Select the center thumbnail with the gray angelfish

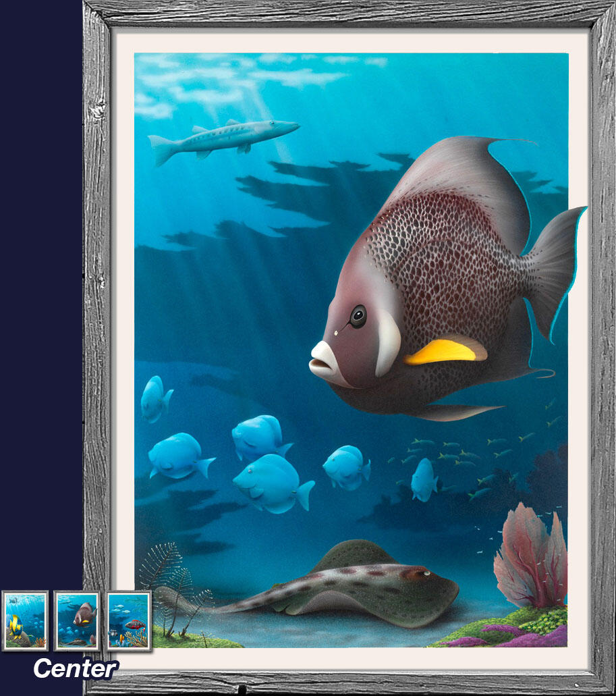tap(77, 620)
